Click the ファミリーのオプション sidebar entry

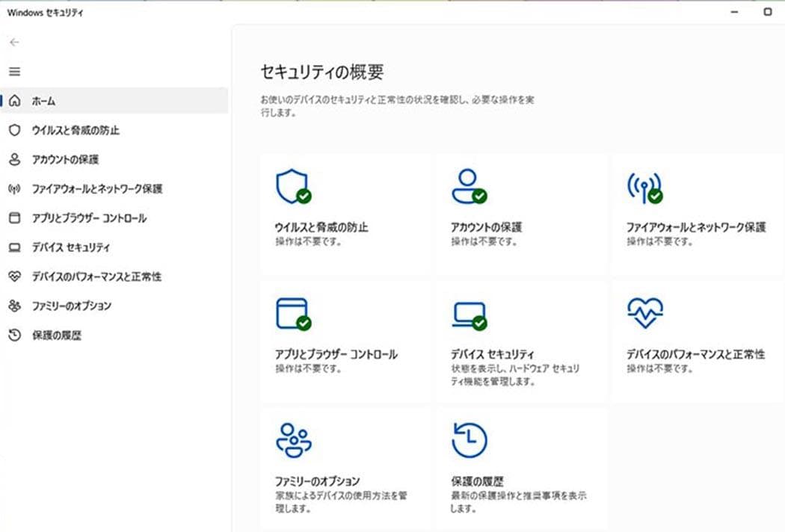tap(67, 306)
